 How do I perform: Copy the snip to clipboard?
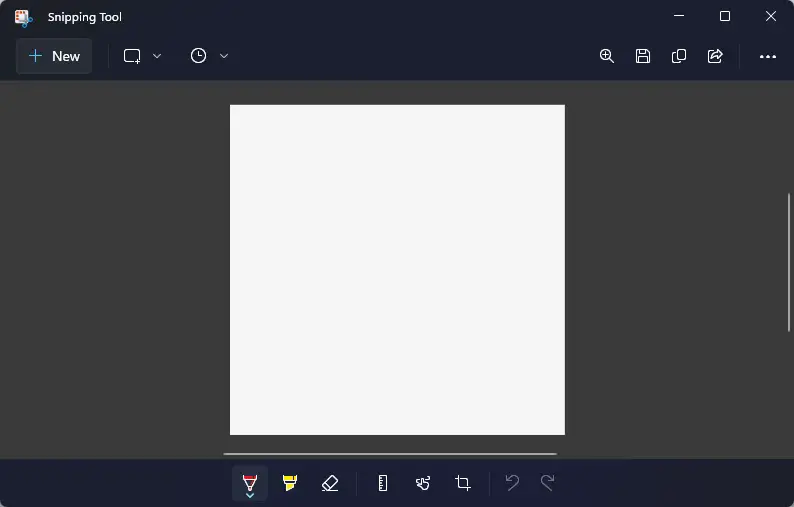679,56
